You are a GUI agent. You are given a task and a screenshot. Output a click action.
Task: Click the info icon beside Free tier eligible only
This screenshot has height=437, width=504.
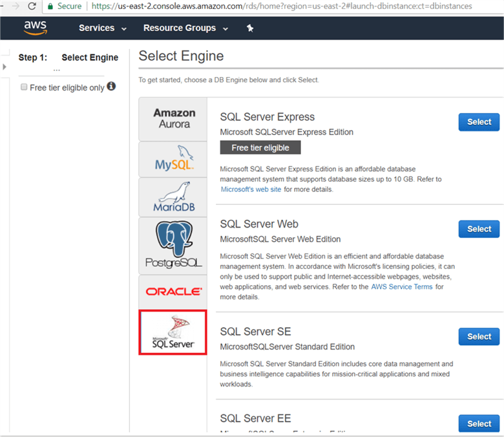[111, 86]
